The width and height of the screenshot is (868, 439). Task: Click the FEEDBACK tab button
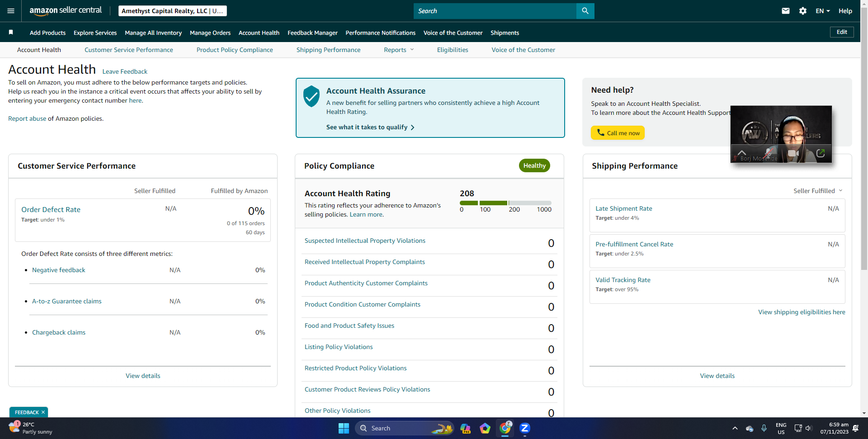click(27, 412)
